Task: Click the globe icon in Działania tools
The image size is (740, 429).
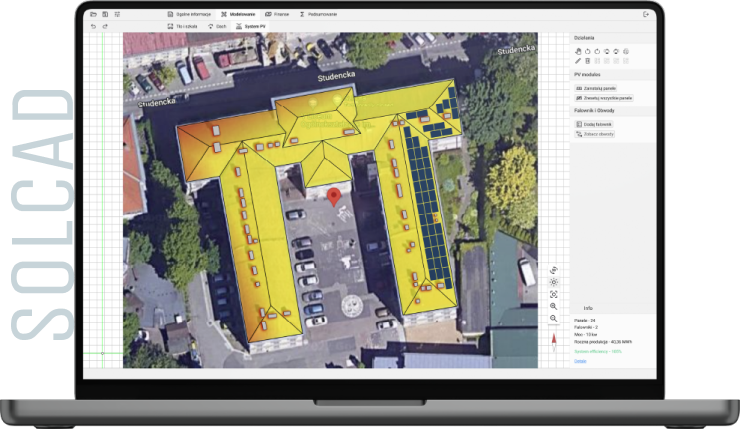Action: [x=626, y=51]
